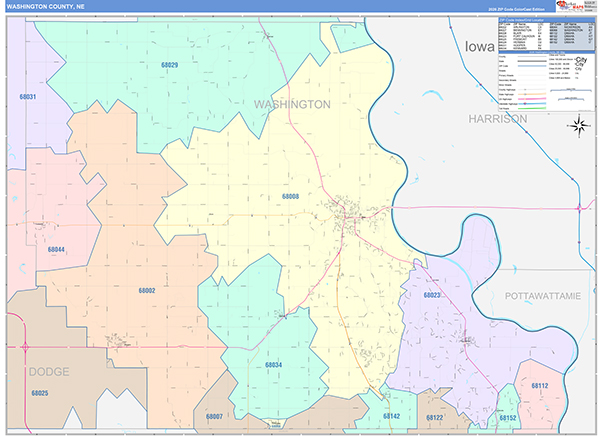600x436 pixels.
Task: Click the WASHINGTON county label
Action: pos(292,105)
